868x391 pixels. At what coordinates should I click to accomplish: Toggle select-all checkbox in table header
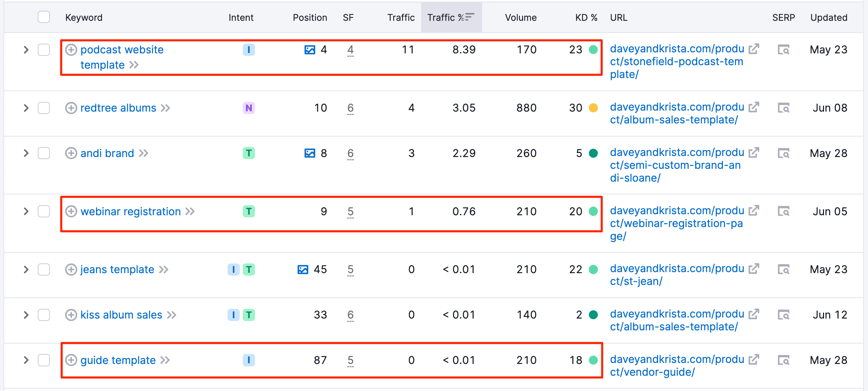[x=44, y=17]
